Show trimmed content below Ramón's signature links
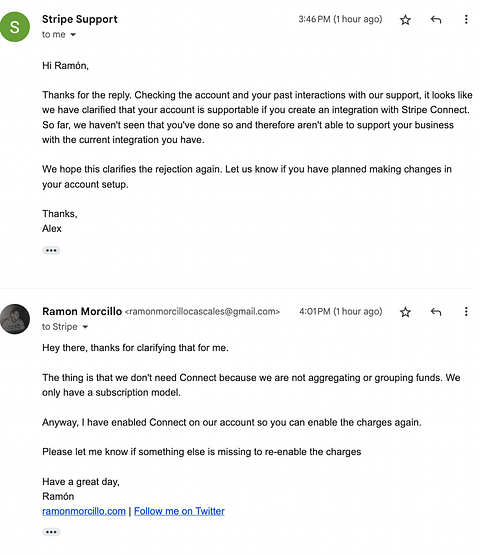Image resolution: width=480 pixels, height=555 pixels. click(51, 532)
